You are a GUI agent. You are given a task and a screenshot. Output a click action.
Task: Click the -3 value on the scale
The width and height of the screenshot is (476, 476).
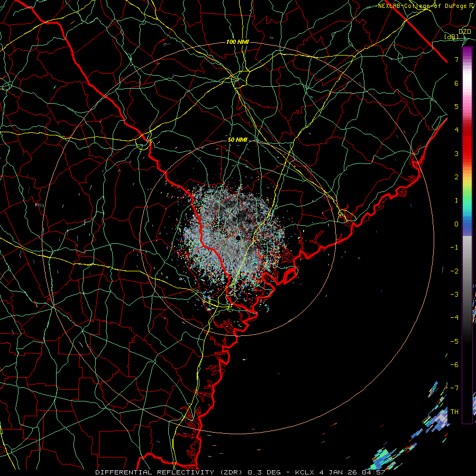(454, 295)
